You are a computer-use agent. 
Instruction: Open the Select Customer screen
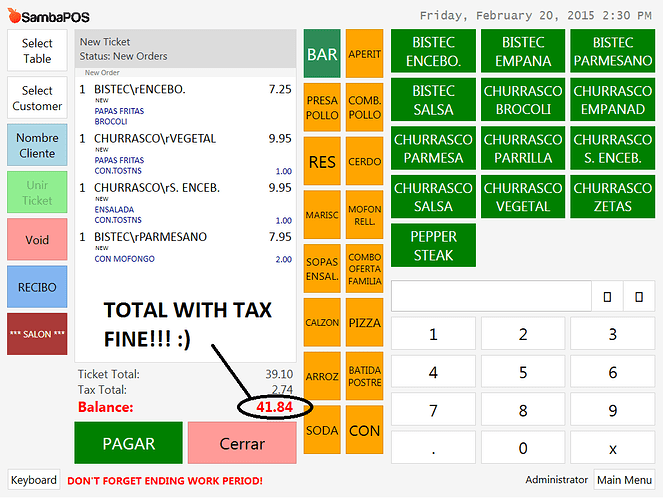pyautogui.click(x=37, y=98)
